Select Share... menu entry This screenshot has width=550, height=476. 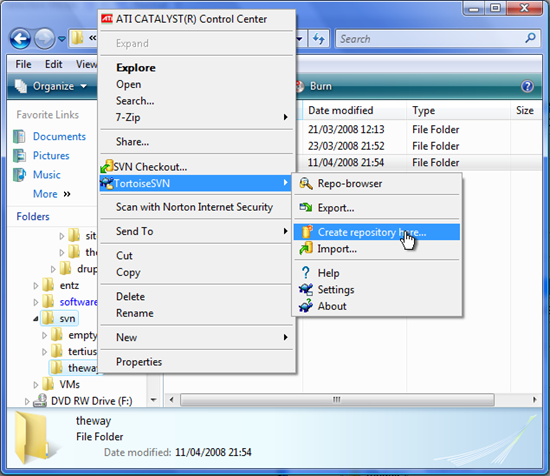point(132,142)
